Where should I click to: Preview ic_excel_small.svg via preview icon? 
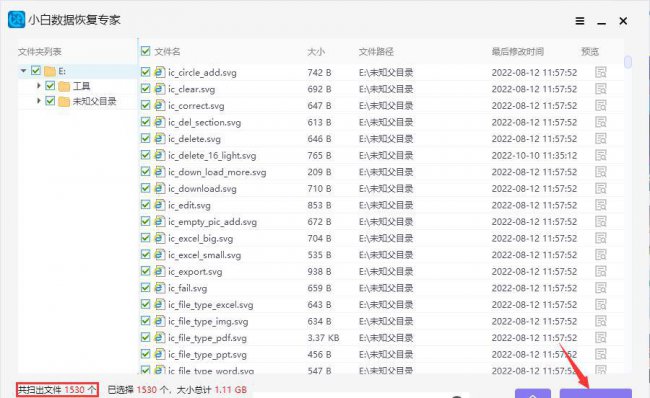[601, 255]
